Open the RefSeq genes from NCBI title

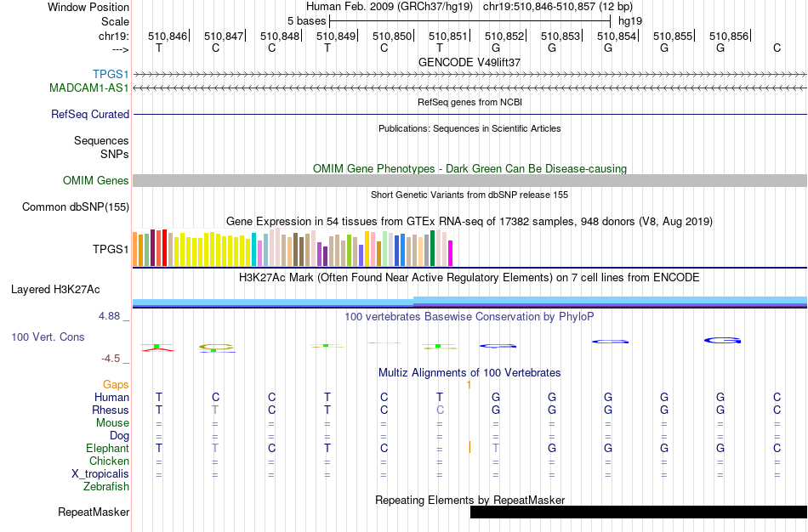pyautogui.click(x=470, y=102)
